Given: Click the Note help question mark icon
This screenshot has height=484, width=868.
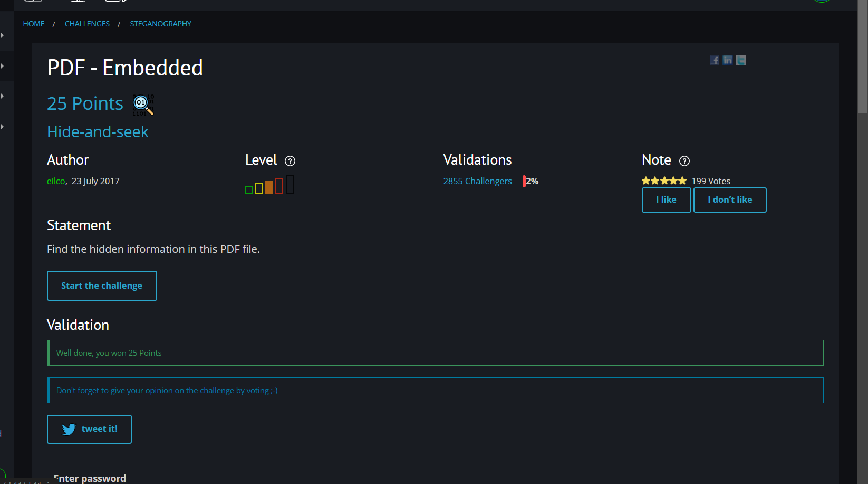Looking at the screenshot, I should pyautogui.click(x=684, y=161).
